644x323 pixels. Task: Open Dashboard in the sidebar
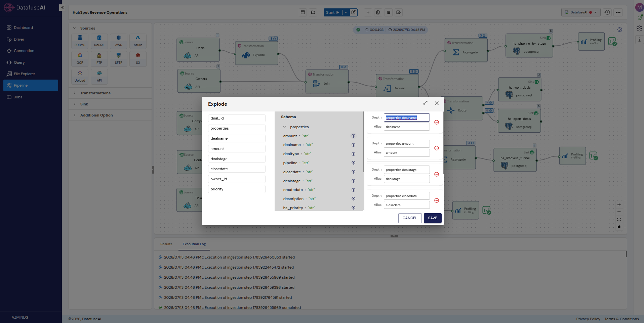tap(31, 28)
